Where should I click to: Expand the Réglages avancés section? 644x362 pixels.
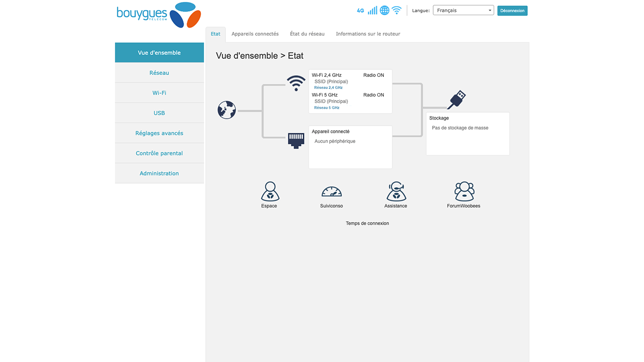pos(159,133)
